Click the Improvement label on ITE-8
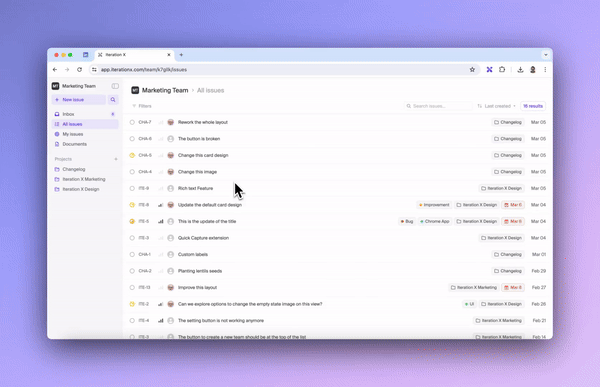600x387 pixels. [x=434, y=205]
